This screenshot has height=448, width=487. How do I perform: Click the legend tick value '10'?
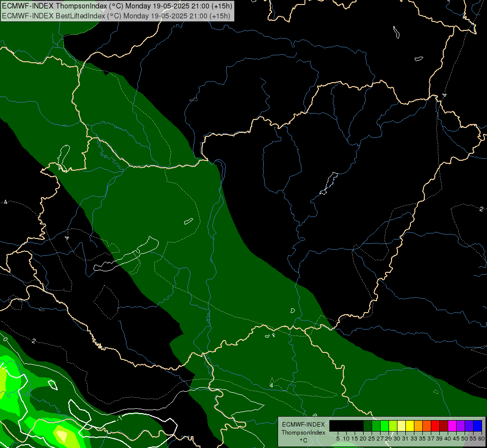point(346,439)
